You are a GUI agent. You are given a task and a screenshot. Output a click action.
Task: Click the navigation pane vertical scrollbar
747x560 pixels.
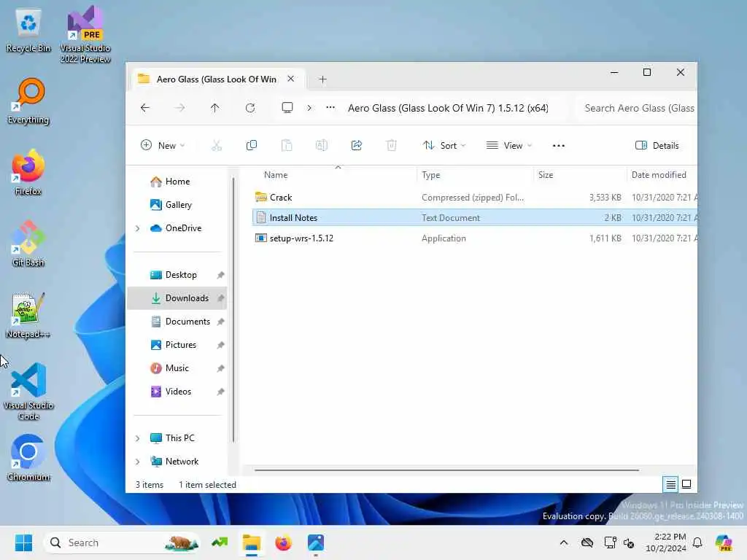(x=233, y=309)
